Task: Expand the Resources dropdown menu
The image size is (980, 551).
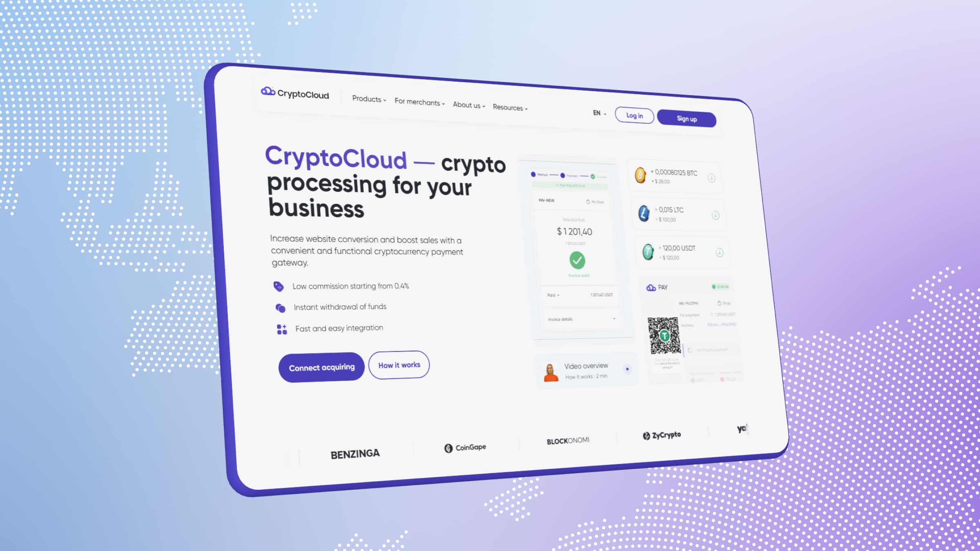Action: (510, 107)
